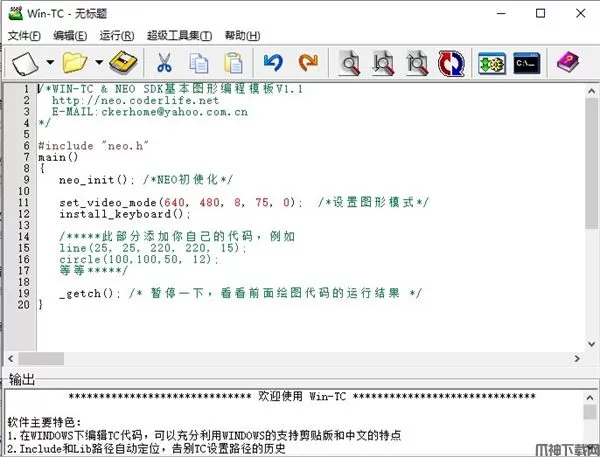Open the C:\ DOS command prompt icon
Viewport: 600px width, 457px height.
(x=527, y=64)
